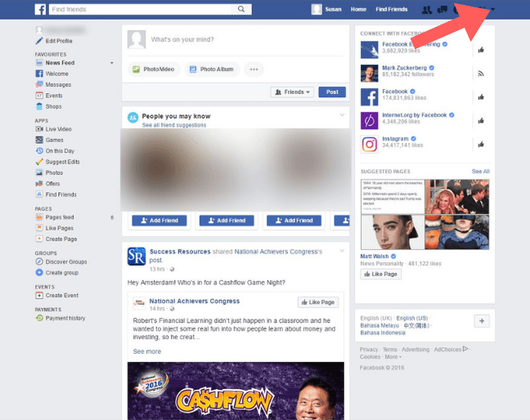Like the Facebook Engineering page thumbs-up
530x420 pixels.
pos(482,50)
